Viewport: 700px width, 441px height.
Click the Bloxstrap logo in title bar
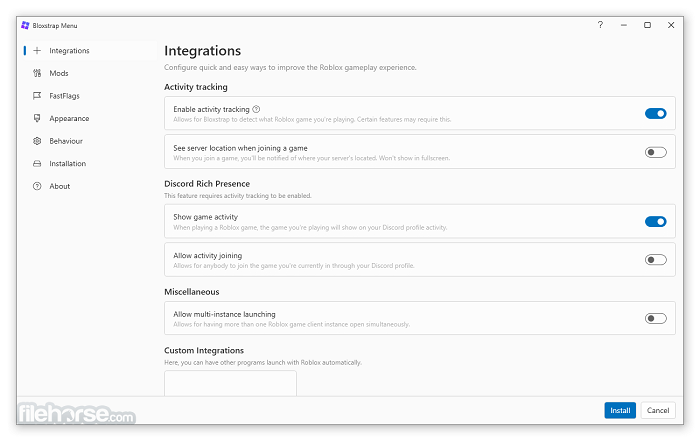pos(25,25)
